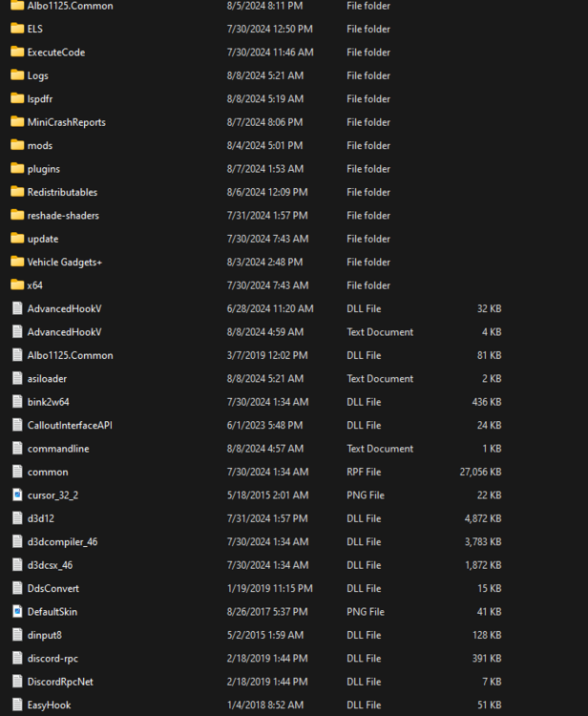
Task: Click PNG File type for cursor_32_2
Action: point(366,495)
